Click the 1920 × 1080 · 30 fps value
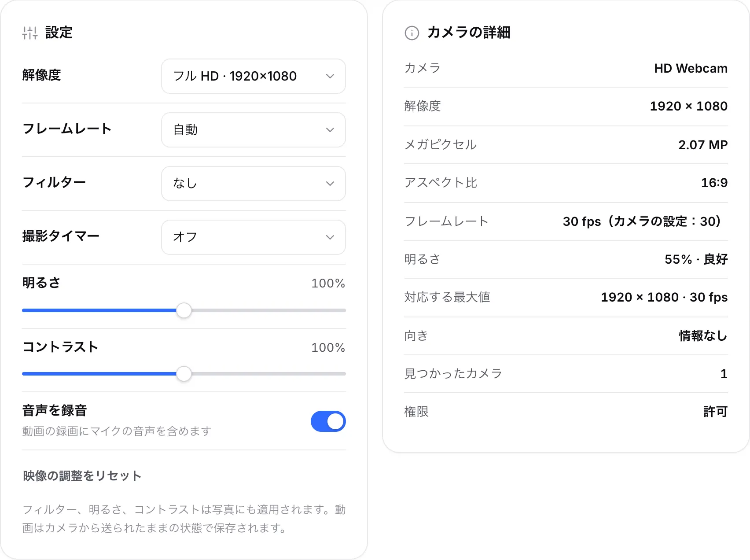The height and width of the screenshot is (560, 750). point(664,297)
